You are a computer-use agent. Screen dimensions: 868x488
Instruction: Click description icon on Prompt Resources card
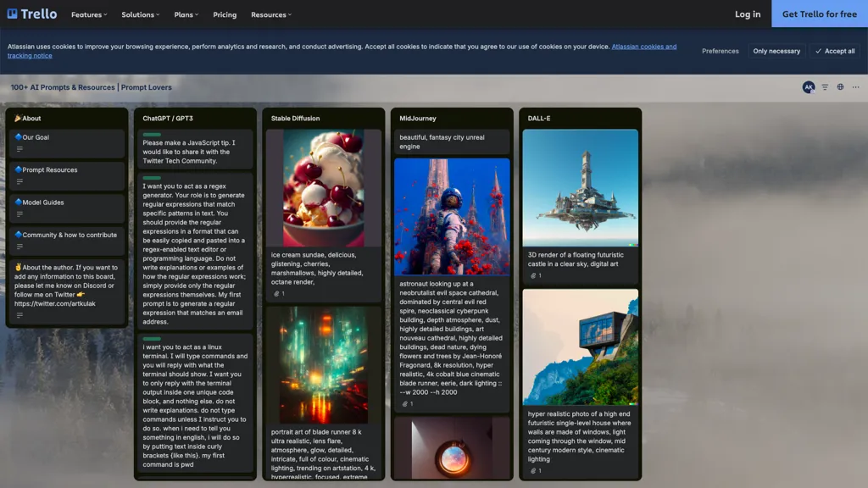click(x=19, y=181)
